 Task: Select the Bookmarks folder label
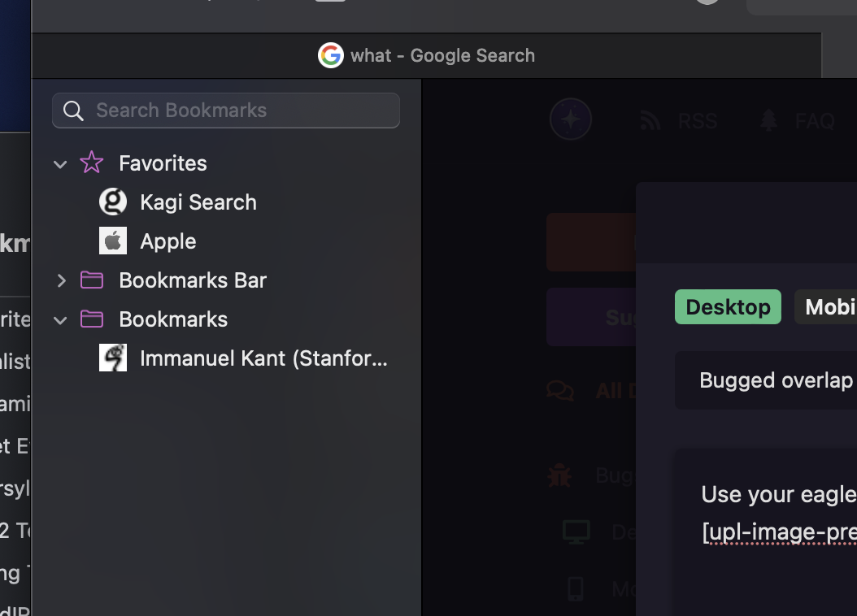pos(173,319)
